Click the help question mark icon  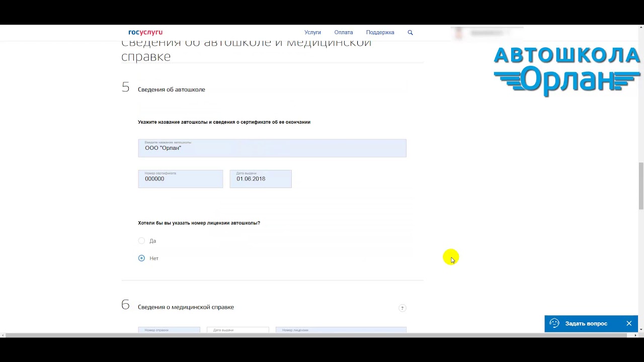click(402, 308)
